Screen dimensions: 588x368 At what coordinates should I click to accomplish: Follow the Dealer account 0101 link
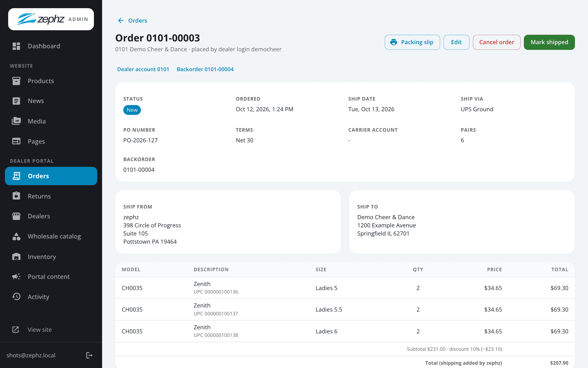(x=143, y=69)
